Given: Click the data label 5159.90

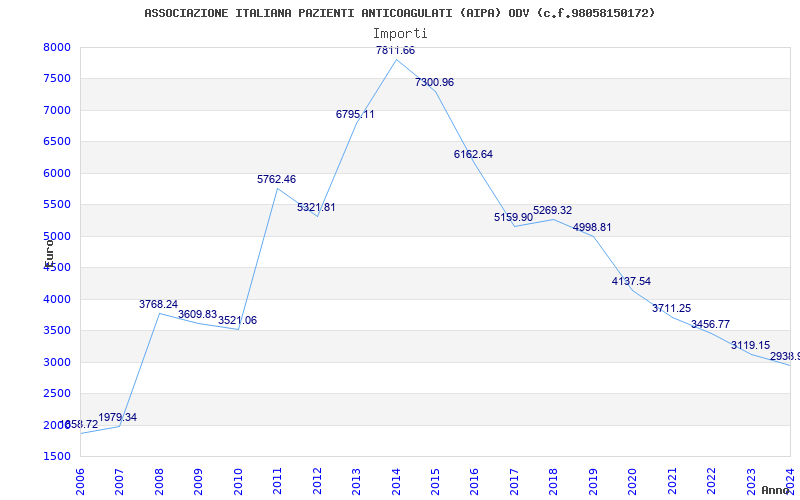Looking at the screenshot, I should point(513,217).
